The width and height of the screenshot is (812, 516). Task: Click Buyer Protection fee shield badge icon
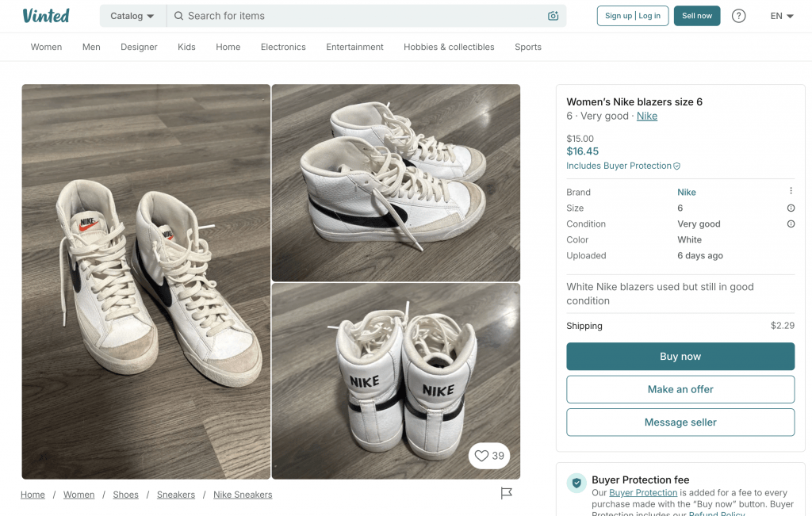tap(576, 483)
